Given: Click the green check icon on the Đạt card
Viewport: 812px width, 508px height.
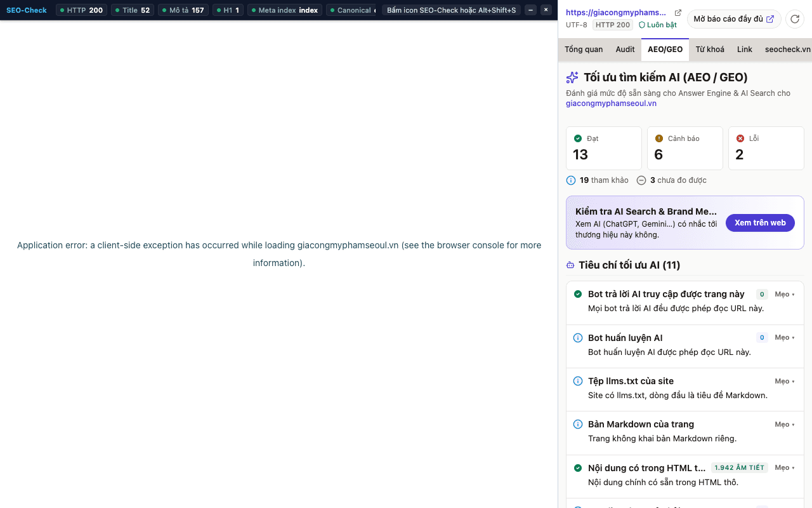Looking at the screenshot, I should point(578,138).
